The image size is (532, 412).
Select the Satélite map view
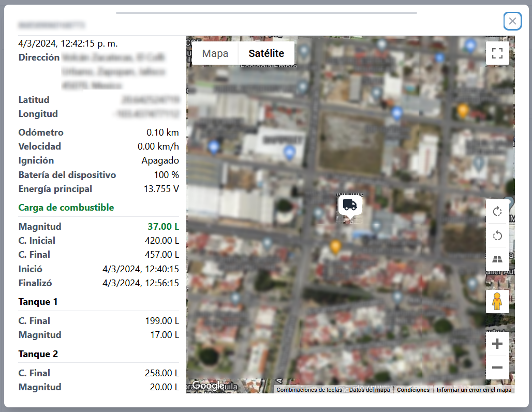(x=266, y=53)
